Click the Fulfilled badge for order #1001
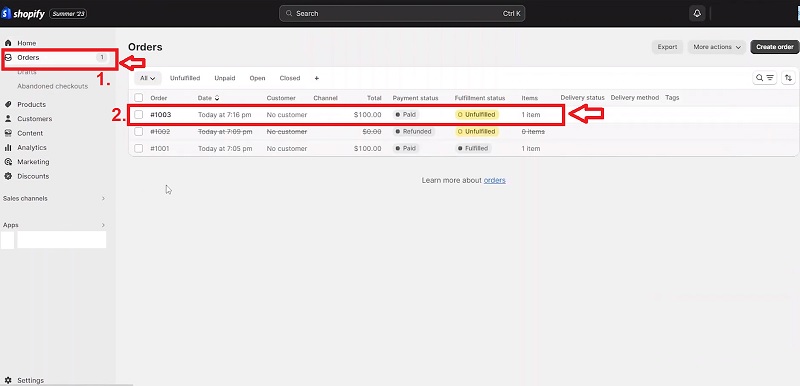Viewport: 800px width, 386px height. tap(473, 148)
